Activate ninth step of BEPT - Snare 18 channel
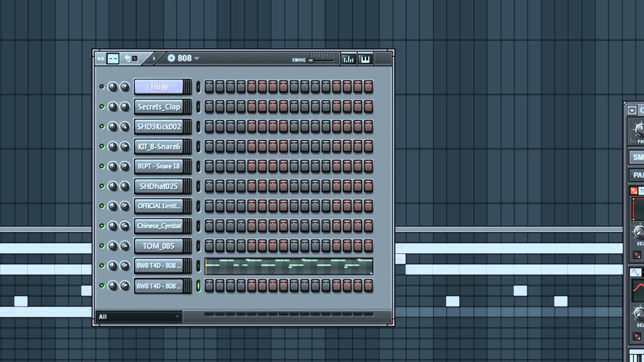 294,166
